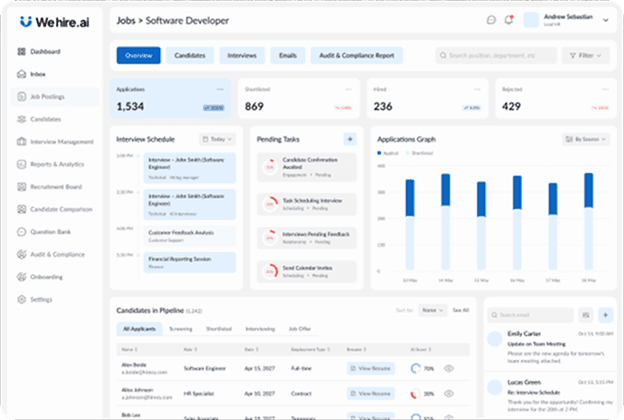View resume for Software Engineer row
624x420 pixels.
click(x=371, y=368)
